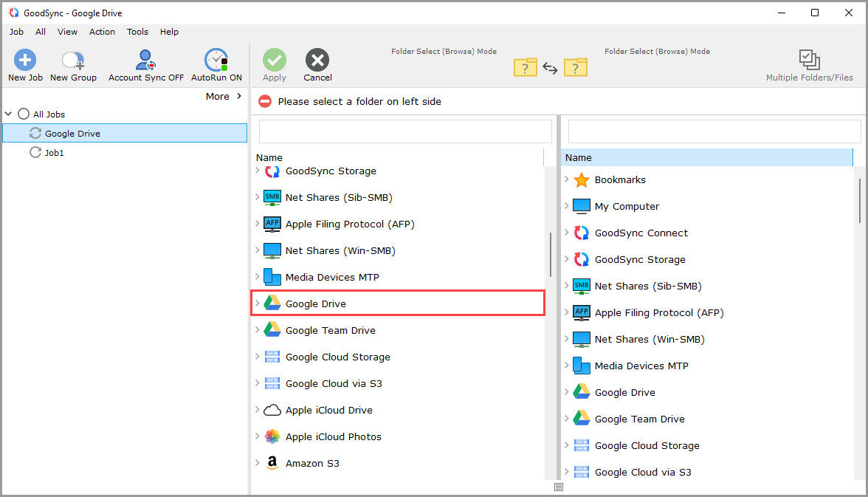
Task: Click the AutoRun ON icon
Action: point(216,64)
